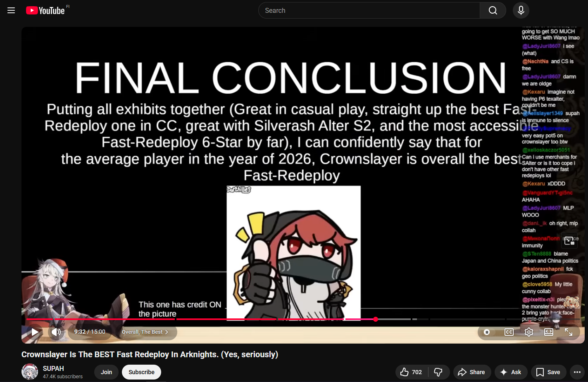This screenshot has height=382, width=588.
Task: Go to YouTube home via logo
Action: (45, 10)
